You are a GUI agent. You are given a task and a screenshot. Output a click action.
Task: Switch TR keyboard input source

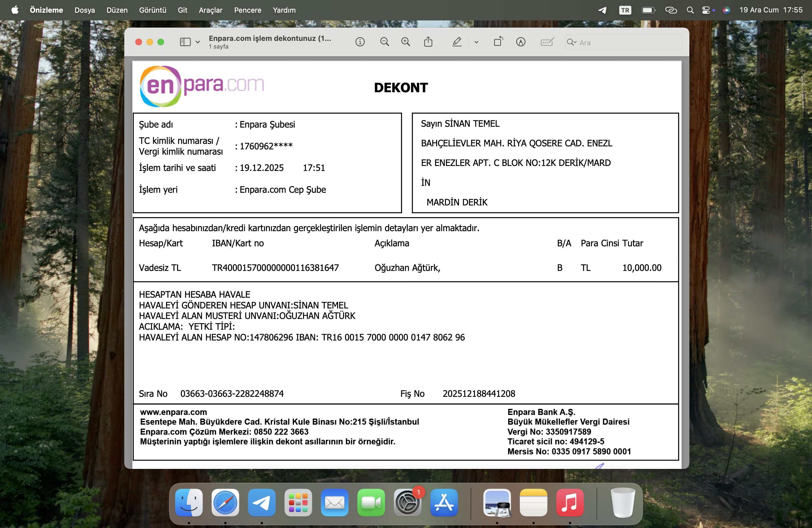coord(625,10)
